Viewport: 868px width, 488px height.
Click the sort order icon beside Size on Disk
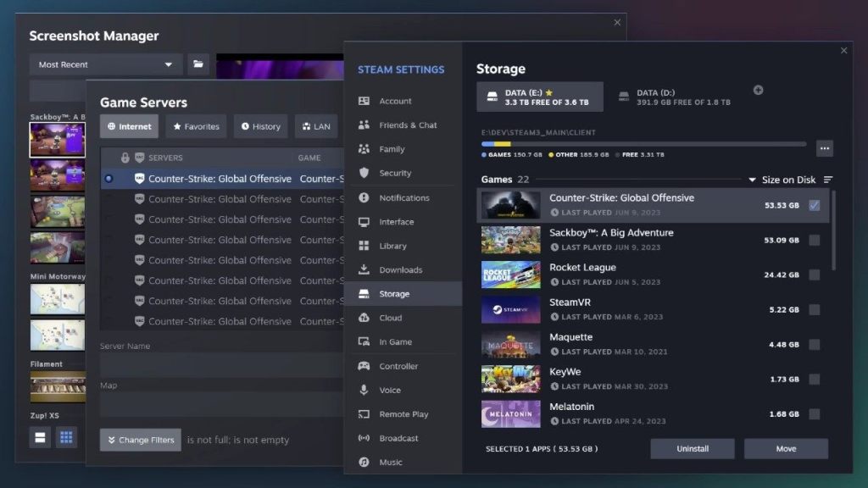pyautogui.click(x=828, y=180)
